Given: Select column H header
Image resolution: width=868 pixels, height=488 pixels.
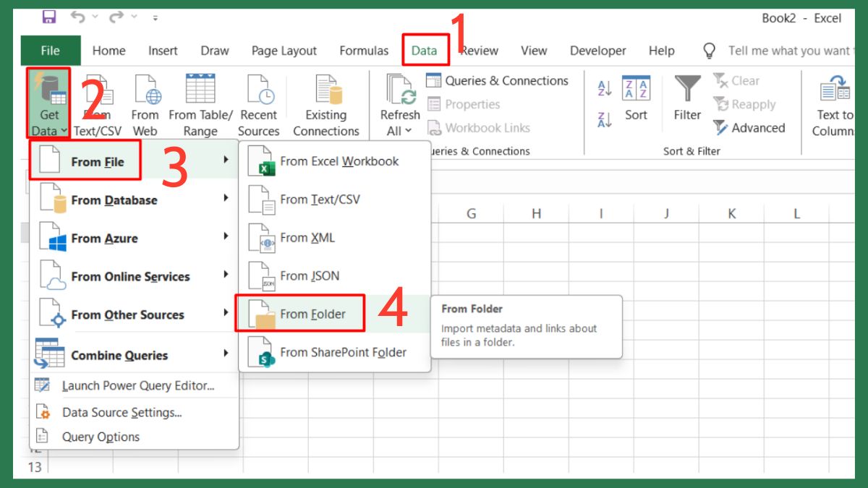Looking at the screenshot, I should point(536,213).
